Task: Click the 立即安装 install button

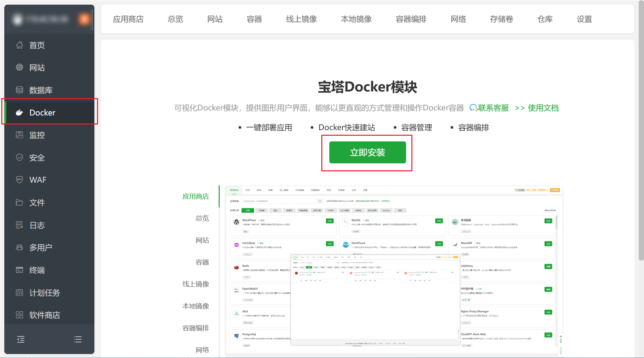Action: pyautogui.click(x=367, y=152)
